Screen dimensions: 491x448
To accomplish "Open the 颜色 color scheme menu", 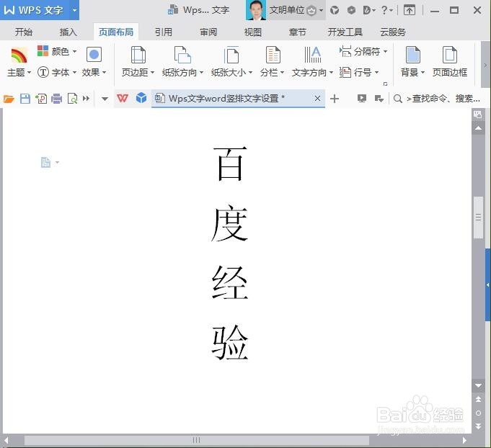I will point(57,51).
